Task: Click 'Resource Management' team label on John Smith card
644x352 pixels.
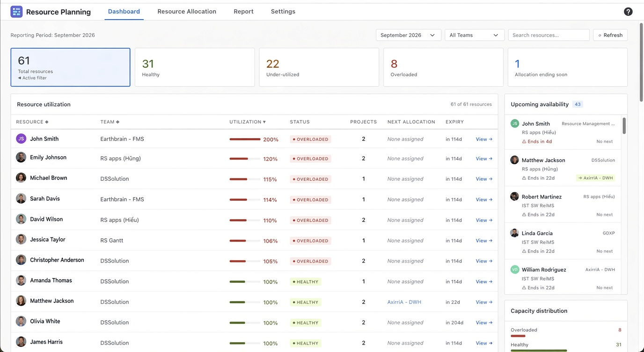Action: (588, 124)
